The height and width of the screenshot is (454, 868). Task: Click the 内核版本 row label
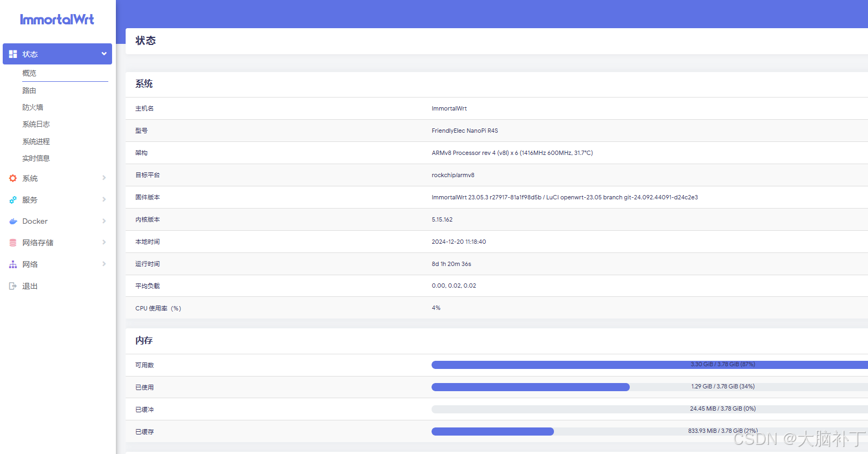pyautogui.click(x=147, y=219)
